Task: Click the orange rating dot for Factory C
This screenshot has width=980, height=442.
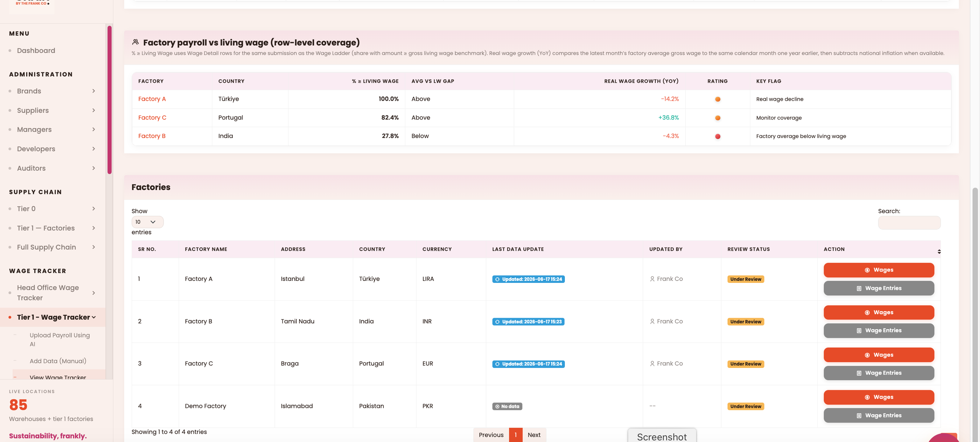Action: [718, 118]
